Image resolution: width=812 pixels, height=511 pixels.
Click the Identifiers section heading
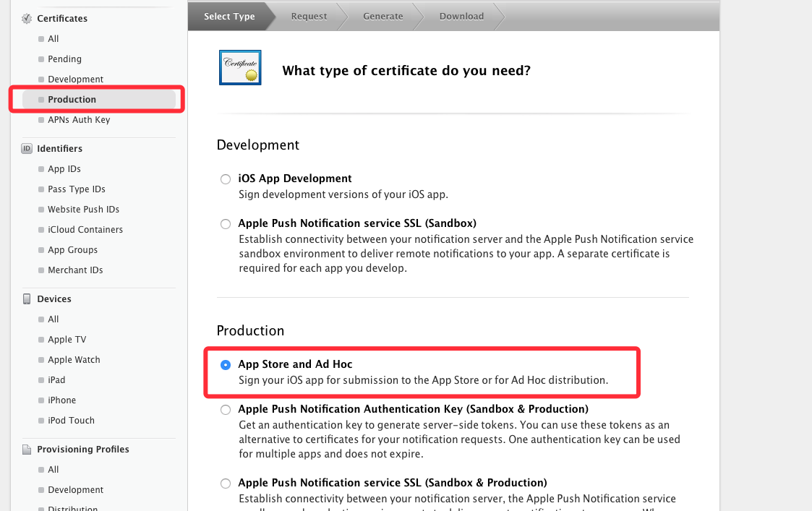(x=59, y=149)
